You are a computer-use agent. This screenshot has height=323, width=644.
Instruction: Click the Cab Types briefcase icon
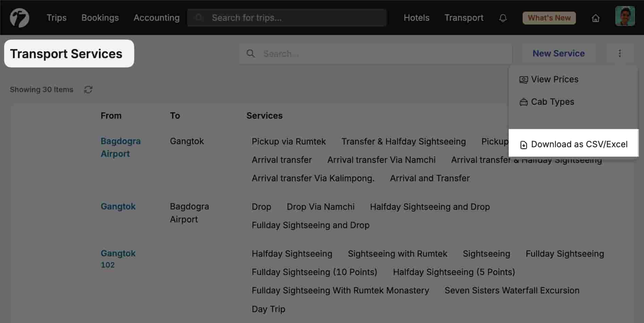pos(523,102)
